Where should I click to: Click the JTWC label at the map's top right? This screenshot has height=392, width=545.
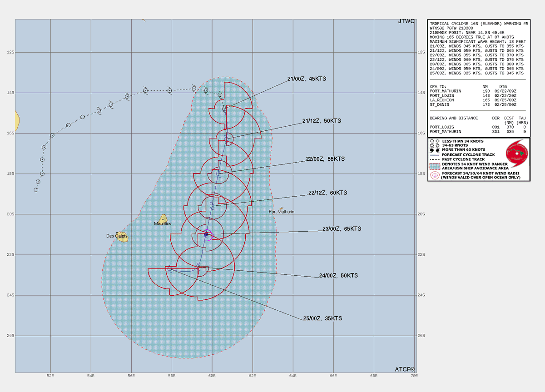click(x=407, y=22)
